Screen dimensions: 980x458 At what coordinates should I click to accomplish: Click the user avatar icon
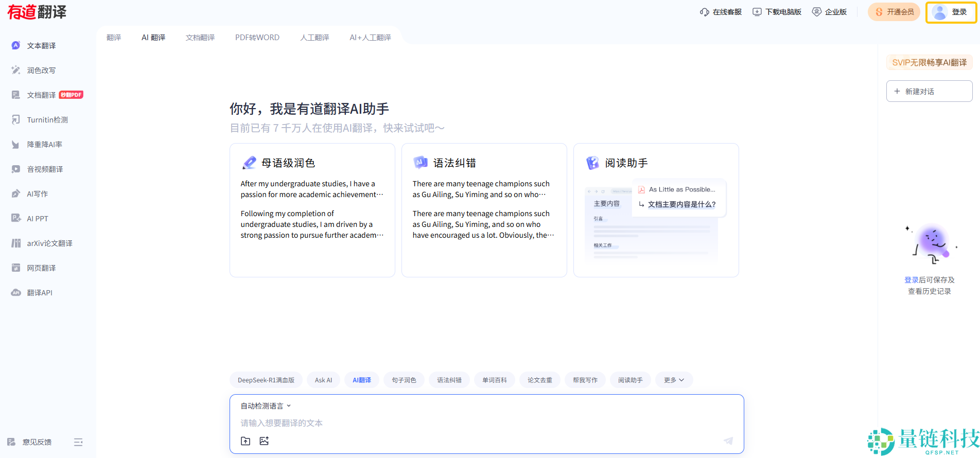point(939,12)
